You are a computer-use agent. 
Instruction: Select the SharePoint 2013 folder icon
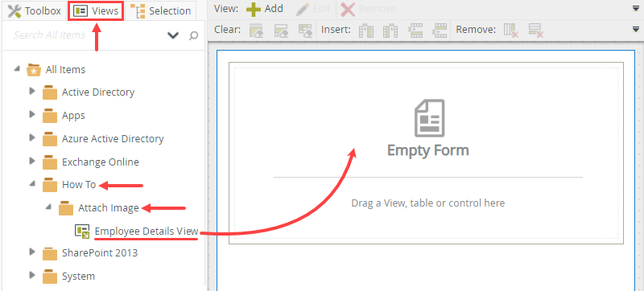50,253
